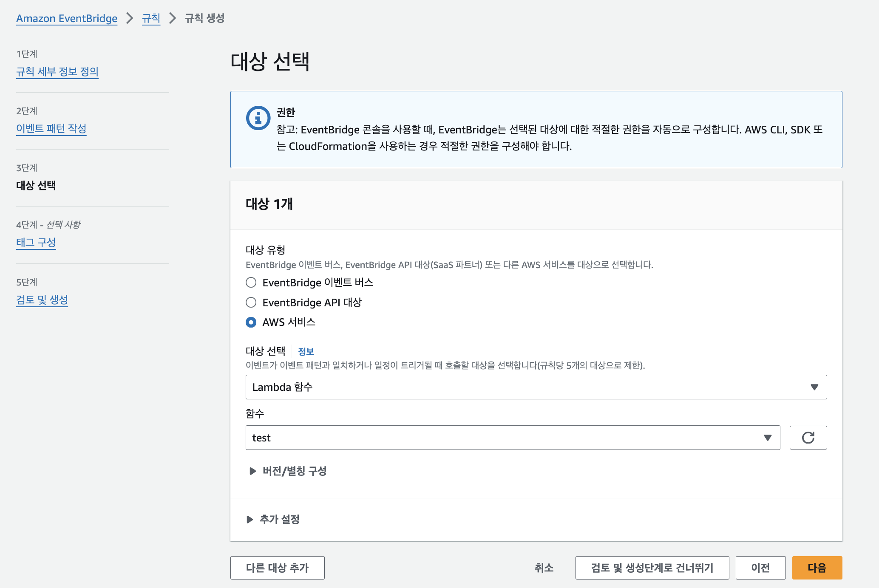This screenshot has height=588, width=879.
Task: Go to step 1 규칙 세부 정보 정의
Action: tap(57, 71)
